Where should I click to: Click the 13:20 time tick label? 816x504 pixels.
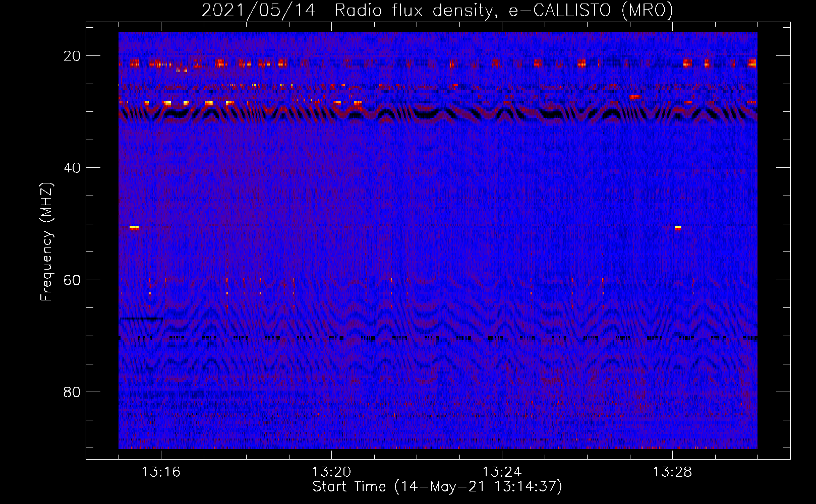(331, 472)
